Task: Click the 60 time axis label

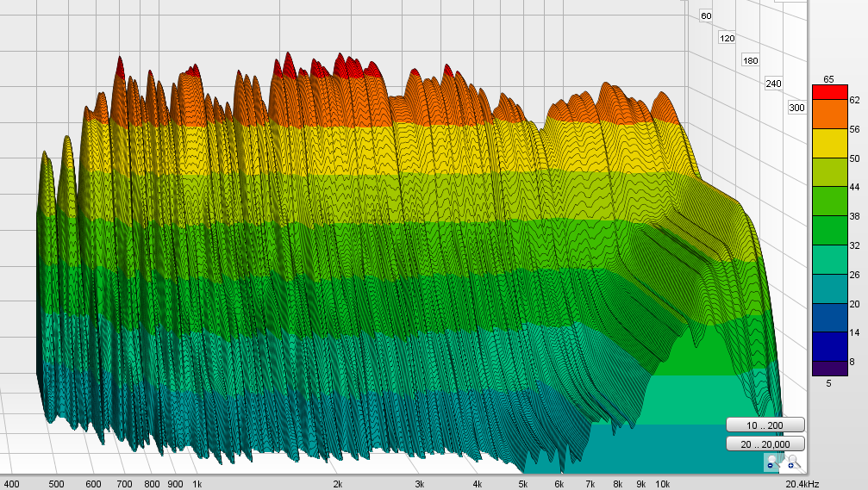Action: 706,16
